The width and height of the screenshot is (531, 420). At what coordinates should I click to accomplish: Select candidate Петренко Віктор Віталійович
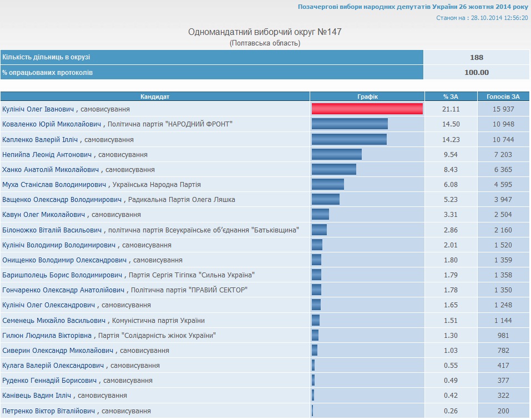click(49, 411)
